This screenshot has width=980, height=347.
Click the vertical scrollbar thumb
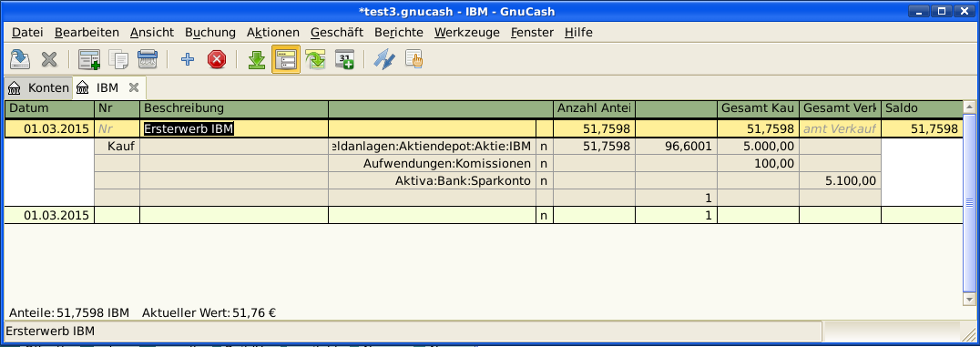tap(969, 202)
